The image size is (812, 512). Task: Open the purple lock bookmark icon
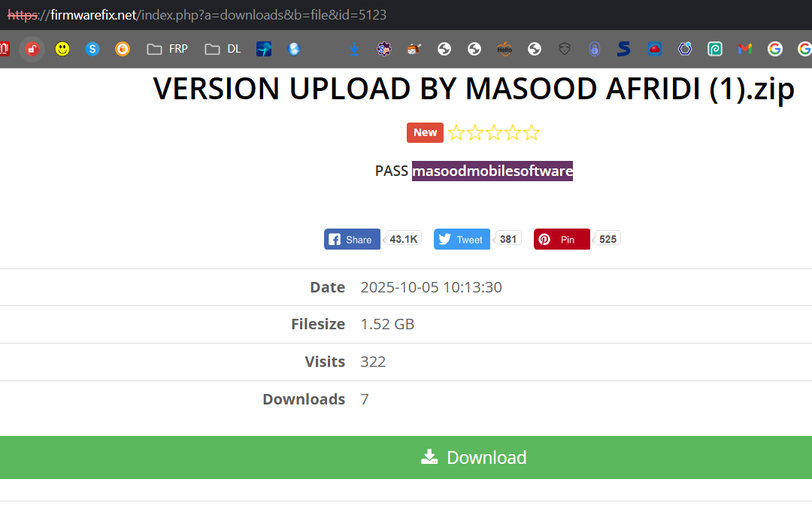pos(595,49)
